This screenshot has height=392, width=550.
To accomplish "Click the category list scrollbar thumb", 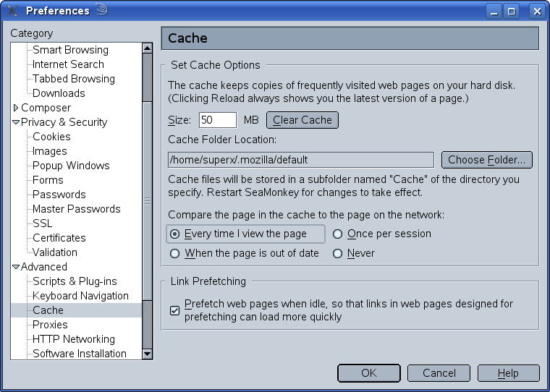I will (x=148, y=201).
